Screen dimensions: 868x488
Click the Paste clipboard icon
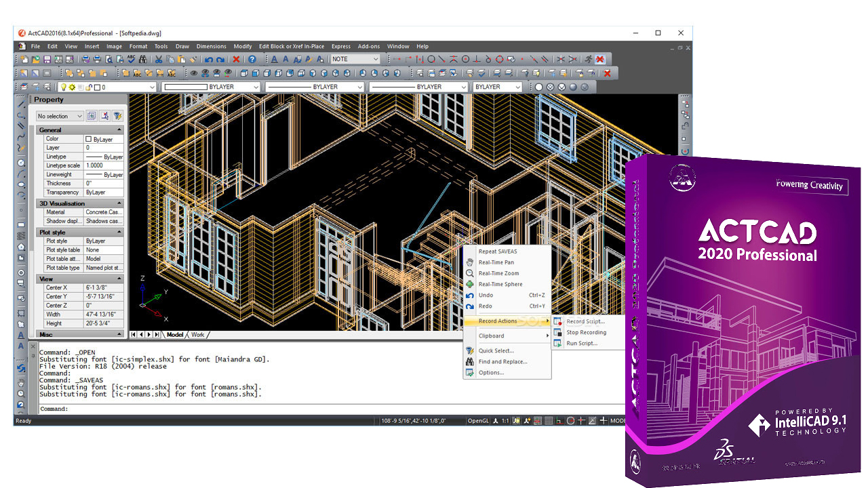tap(182, 59)
